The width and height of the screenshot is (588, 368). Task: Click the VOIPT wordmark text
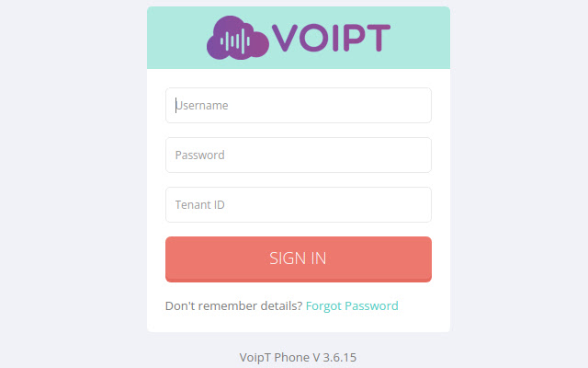(332, 38)
